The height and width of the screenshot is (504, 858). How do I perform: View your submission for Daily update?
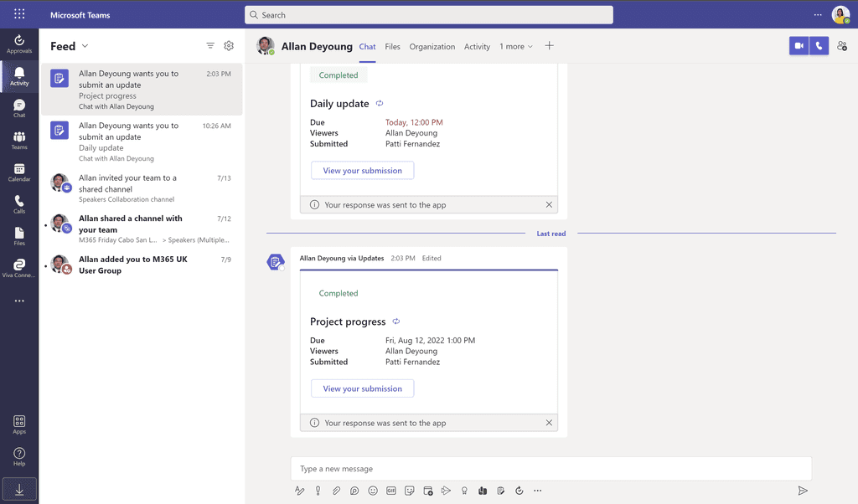click(x=362, y=171)
